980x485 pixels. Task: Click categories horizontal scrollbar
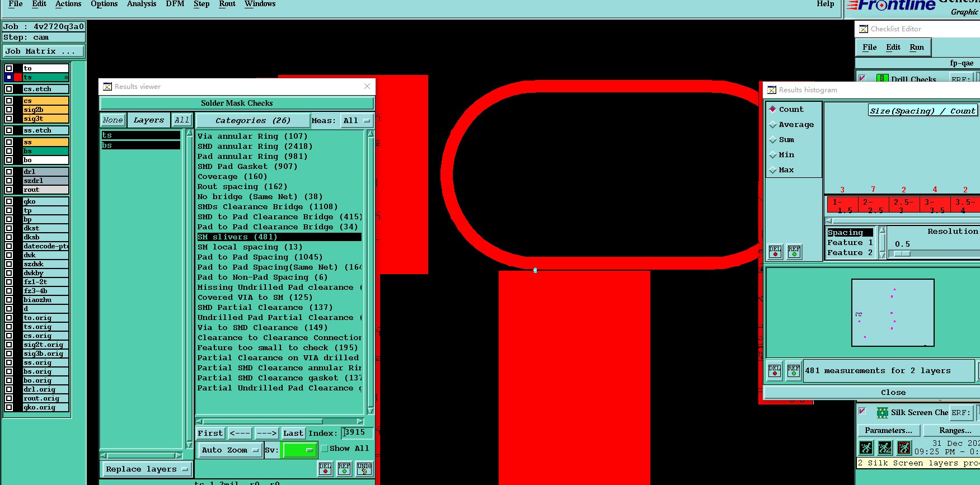click(x=279, y=421)
